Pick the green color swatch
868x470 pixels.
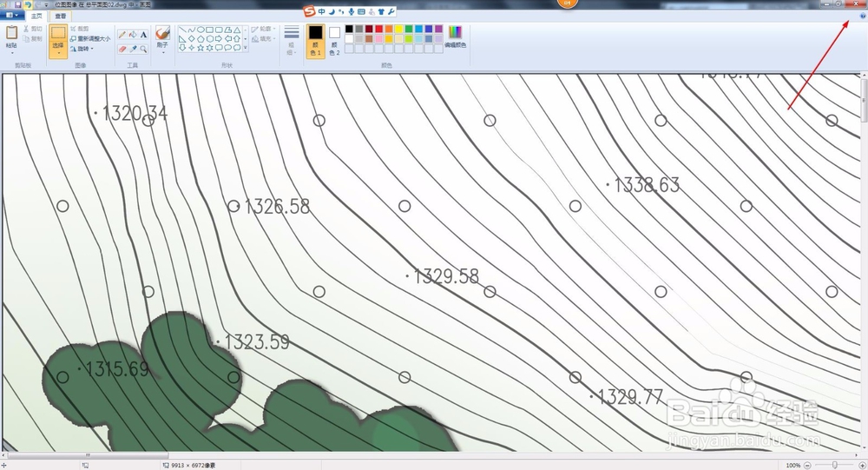409,29
